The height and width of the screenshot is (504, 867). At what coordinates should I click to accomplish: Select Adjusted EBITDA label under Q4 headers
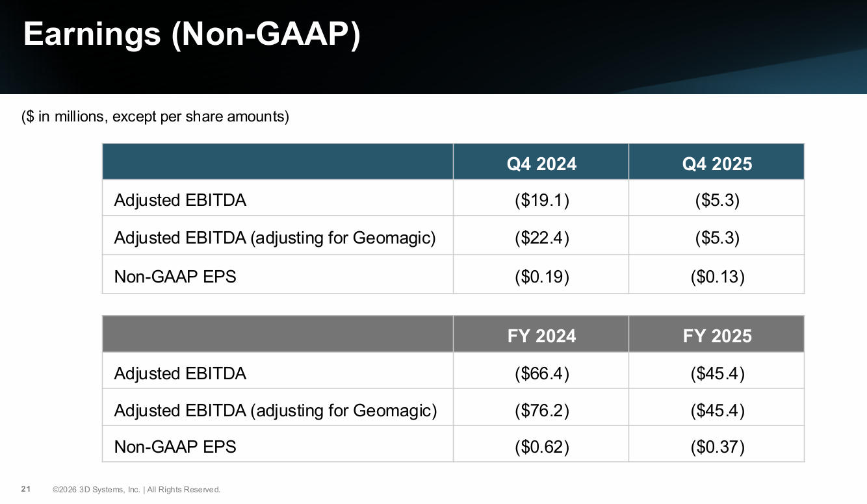180,200
